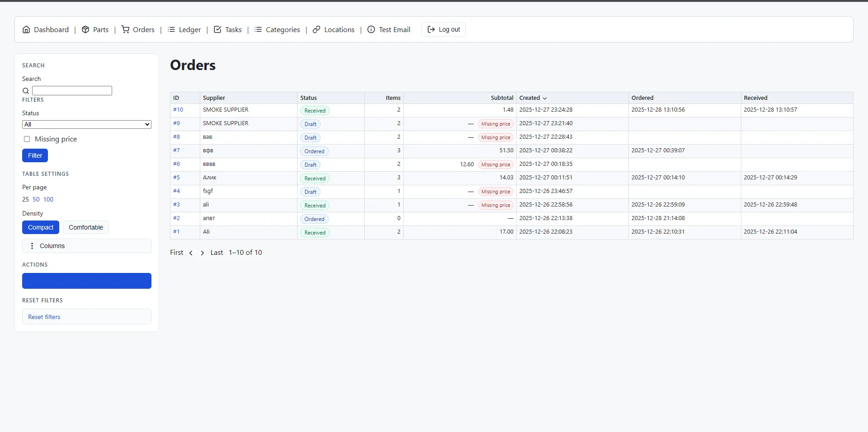Viewport: 868px width, 432px height.
Task: Select Comfortable density
Action: coord(86,227)
